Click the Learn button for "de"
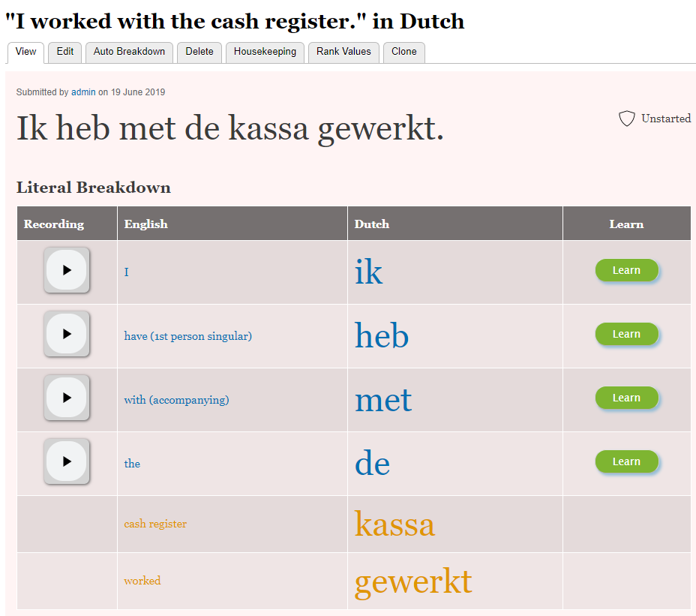696x616 pixels. coord(626,461)
